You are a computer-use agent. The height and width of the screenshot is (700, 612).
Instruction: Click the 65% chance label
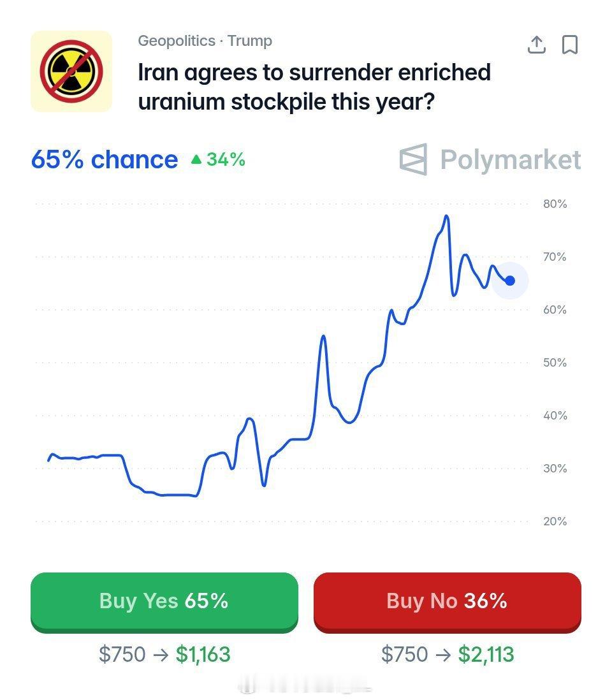(105, 159)
